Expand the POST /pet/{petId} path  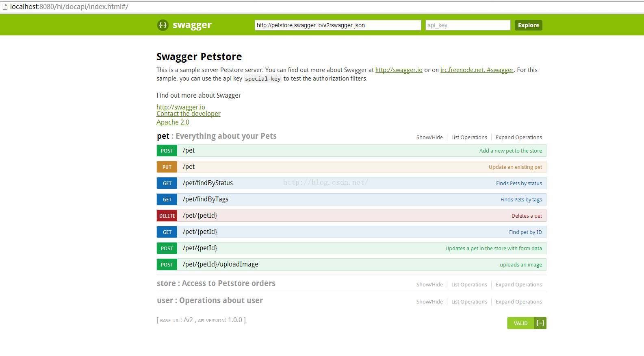click(200, 248)
